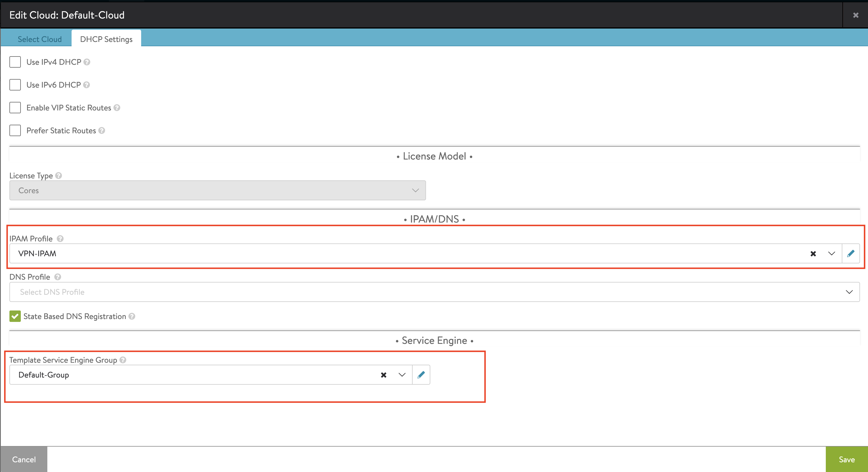Switch to the DHCP Settings tab
Viewport: 868px width, 472px height.
pyautogui.click(x=107, y=39)
